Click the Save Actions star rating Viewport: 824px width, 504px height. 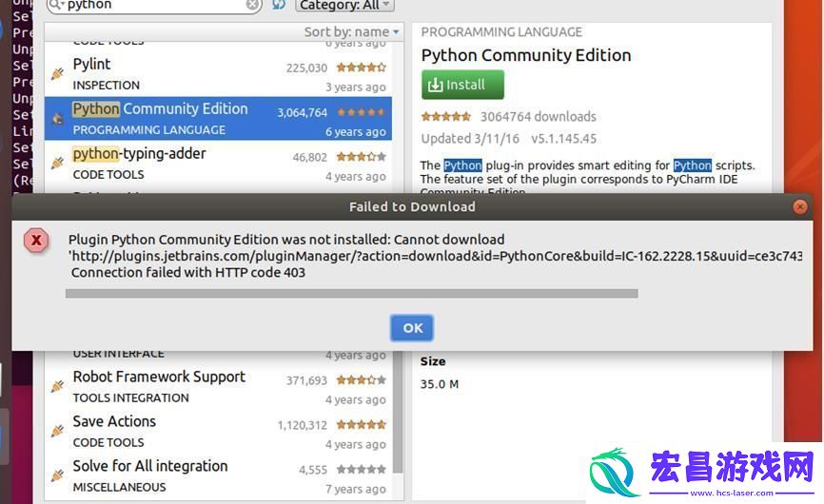pos(361,424)
